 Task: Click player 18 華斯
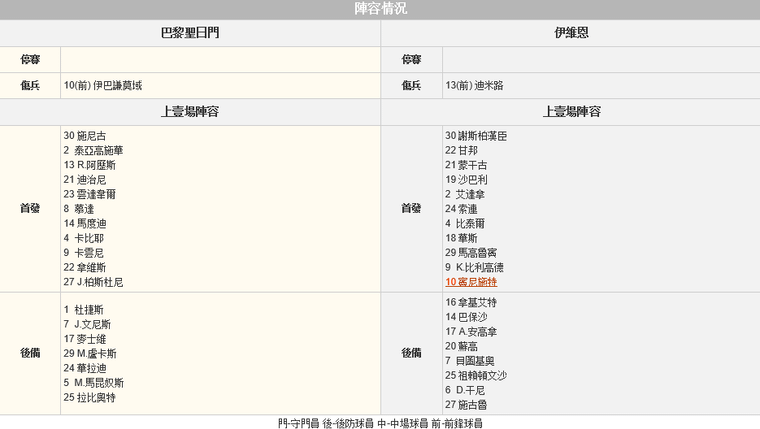[x=461, y=238]
